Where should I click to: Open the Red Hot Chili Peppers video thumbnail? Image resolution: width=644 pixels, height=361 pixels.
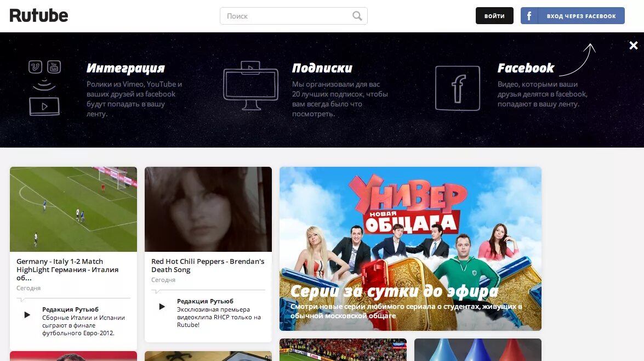[x=208, y=209]
